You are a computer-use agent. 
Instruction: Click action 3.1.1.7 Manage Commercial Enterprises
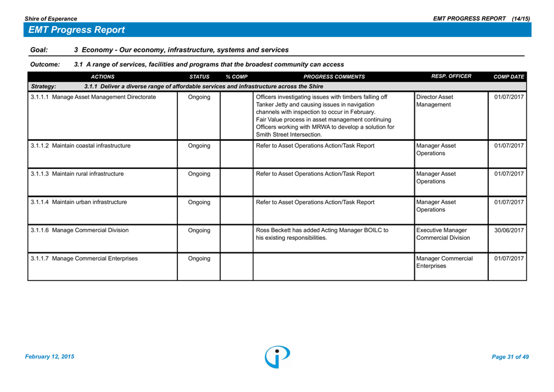pyautogui.click(x=84, y=259)
